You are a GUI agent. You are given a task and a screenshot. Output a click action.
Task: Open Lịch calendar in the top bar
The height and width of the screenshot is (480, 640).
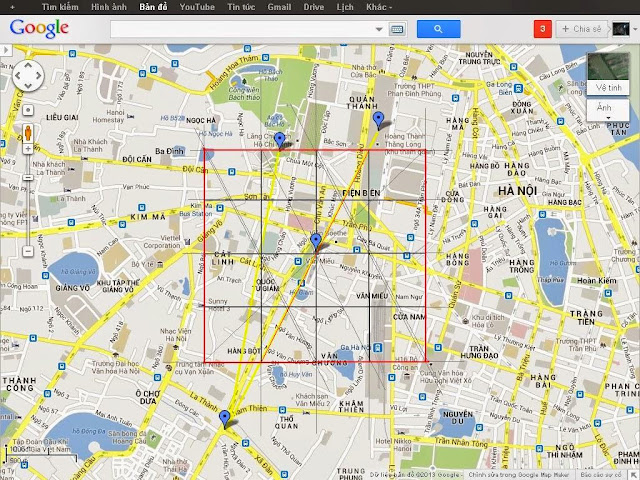tap(345, 7)
